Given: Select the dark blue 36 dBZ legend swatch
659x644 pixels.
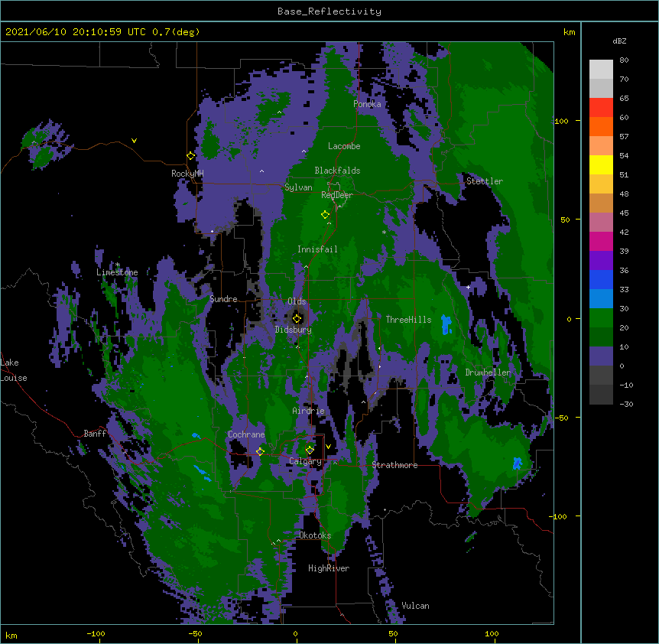Looking at the screenshot, I should (601, 279).
